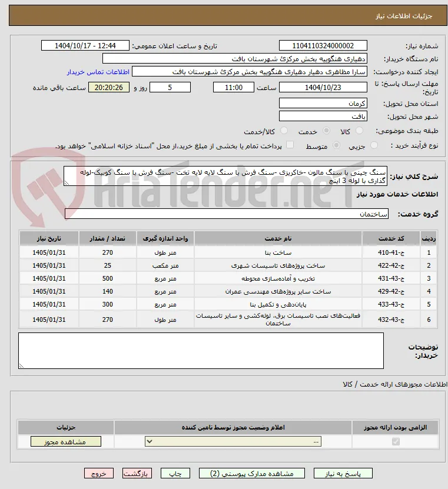This screenshot has height=489, width=448.
Task: Click service code ج-41-410
Action: pos(391,252)
